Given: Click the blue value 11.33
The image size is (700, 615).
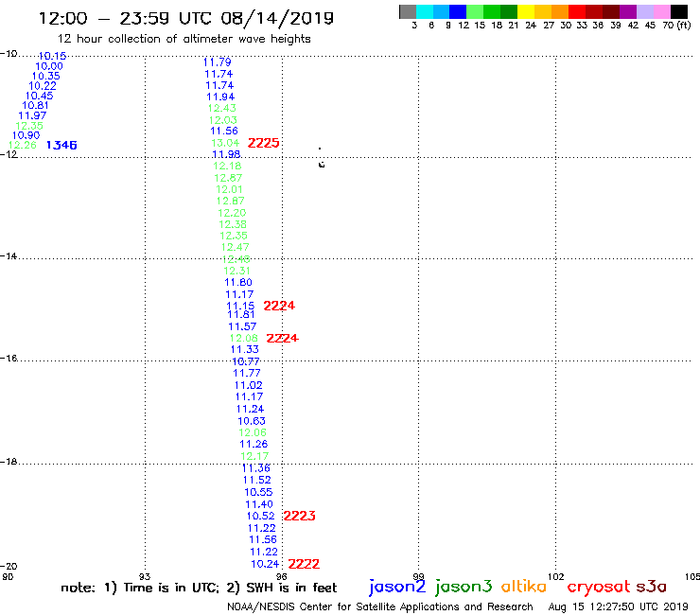Looking at the screenshot, I should click(245, 350).
